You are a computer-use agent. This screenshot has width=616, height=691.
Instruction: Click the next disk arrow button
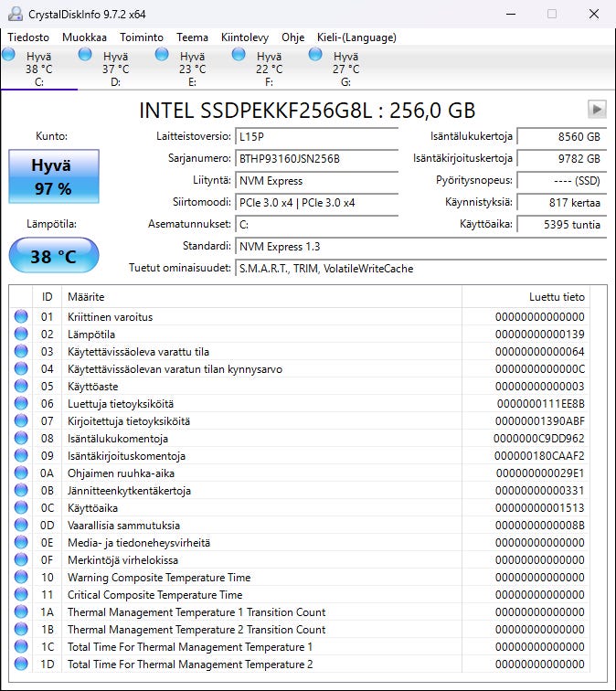597,110
